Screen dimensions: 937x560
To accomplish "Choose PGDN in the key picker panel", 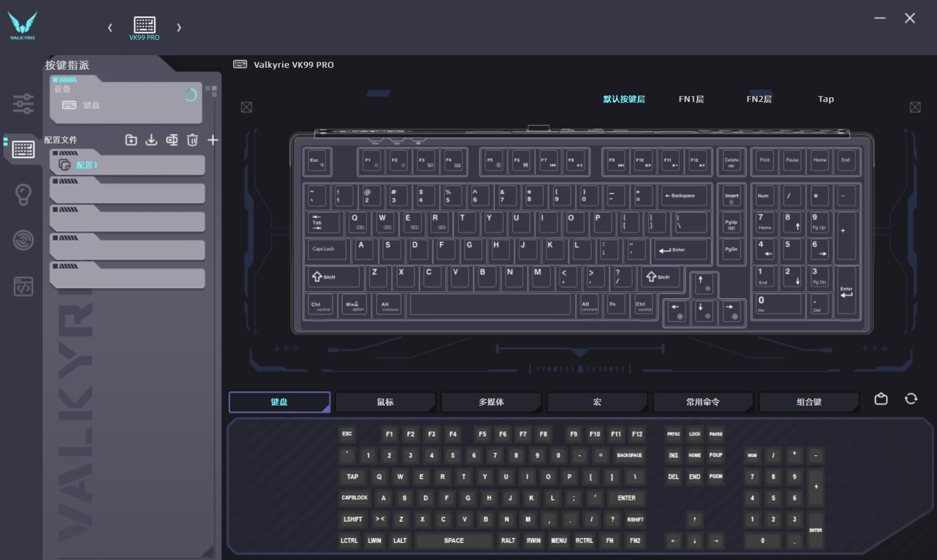I will (x=716, y=477).
